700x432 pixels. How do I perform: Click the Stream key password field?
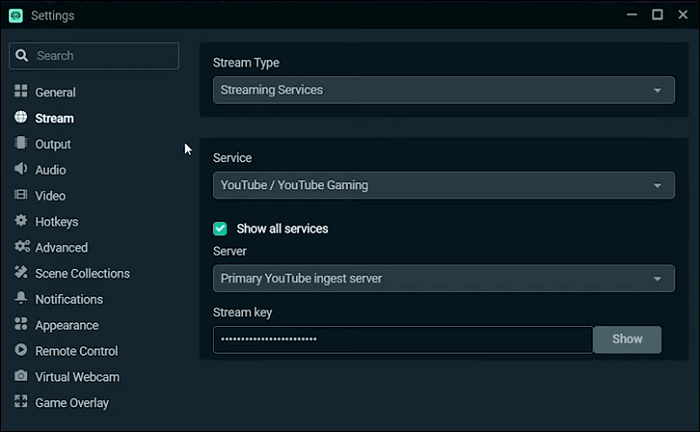(402, 339)
